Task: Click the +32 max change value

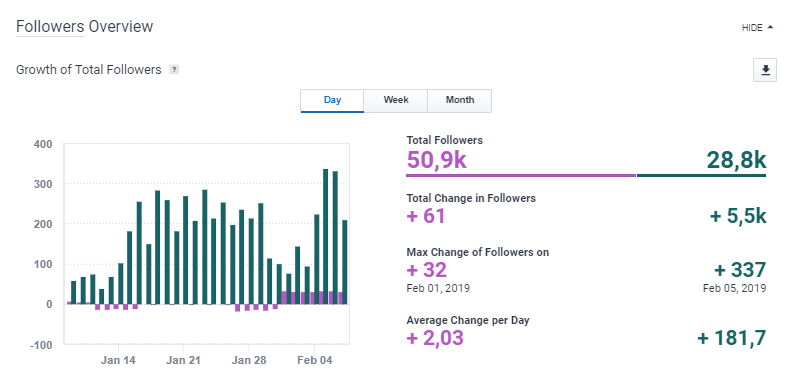Action: (x=427, y=270)
